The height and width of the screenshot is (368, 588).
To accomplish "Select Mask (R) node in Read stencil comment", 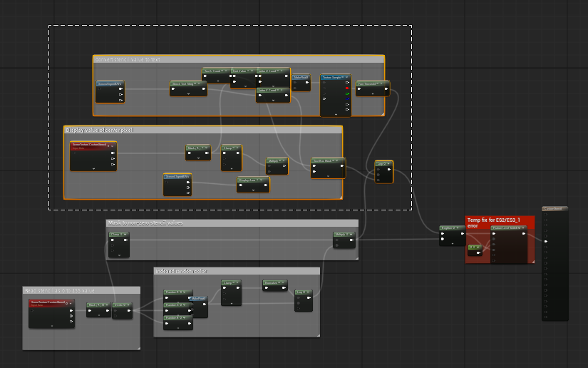I will (98, 310).
